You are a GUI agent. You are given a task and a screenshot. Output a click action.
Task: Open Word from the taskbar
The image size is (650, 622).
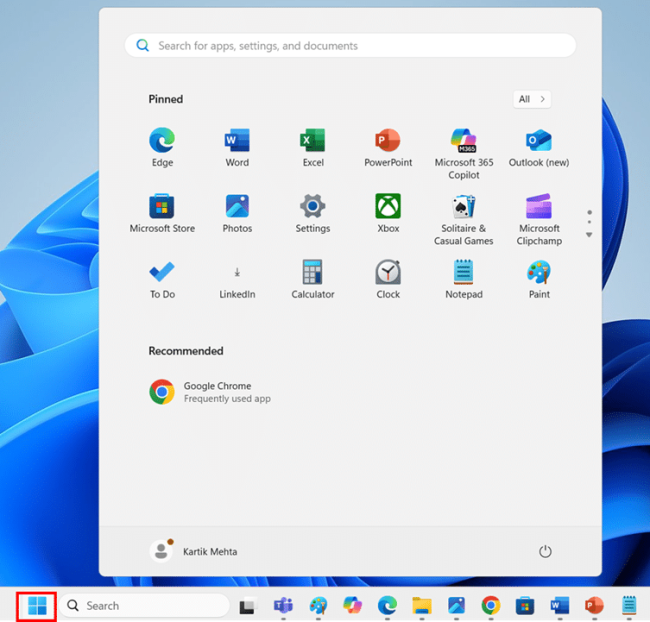coord(560,606)
